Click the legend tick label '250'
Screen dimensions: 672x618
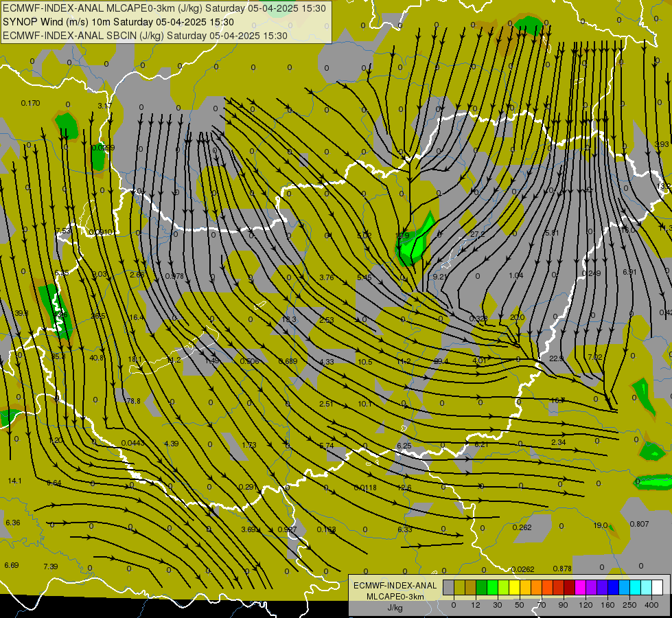(629, 605)
